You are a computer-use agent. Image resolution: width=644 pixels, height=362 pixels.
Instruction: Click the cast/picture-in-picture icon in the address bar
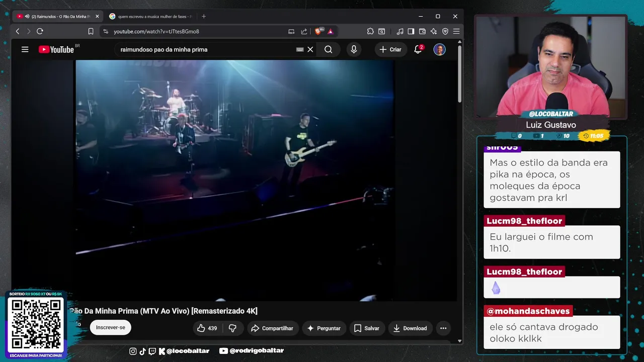coord(291,31)
